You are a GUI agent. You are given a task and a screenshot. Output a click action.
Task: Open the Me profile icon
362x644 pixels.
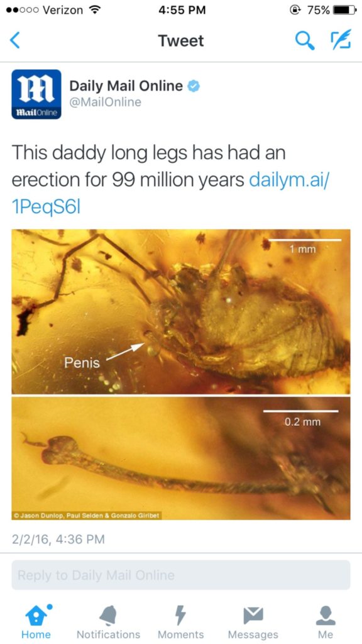[x=326, y=615]
